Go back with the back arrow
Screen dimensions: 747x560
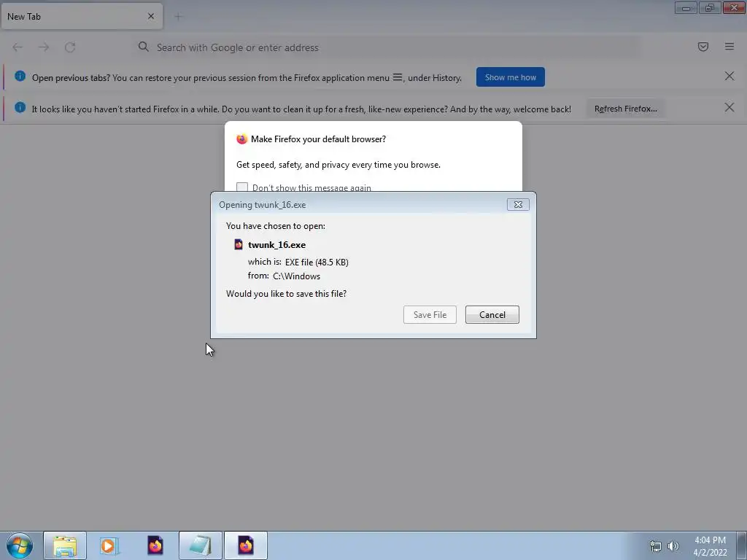[x=18, y=47]
